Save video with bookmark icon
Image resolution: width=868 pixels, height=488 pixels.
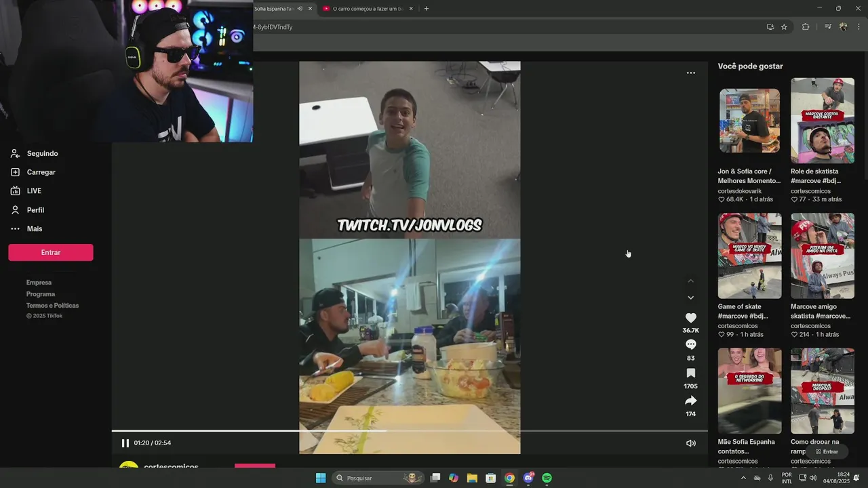coord(691,373)
